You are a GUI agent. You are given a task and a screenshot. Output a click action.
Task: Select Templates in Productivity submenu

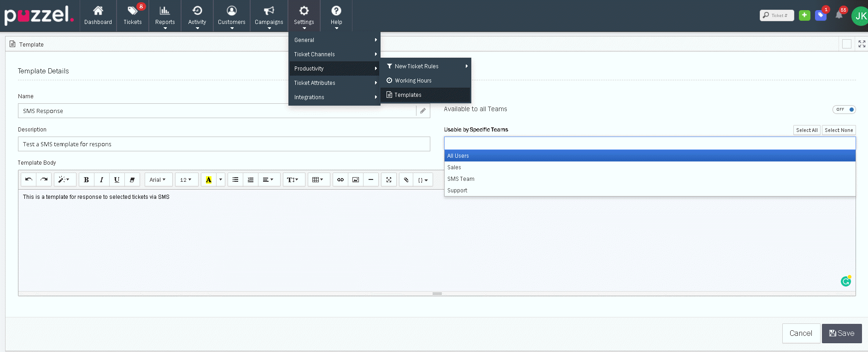pyautogui.click(x=408, y=95)
